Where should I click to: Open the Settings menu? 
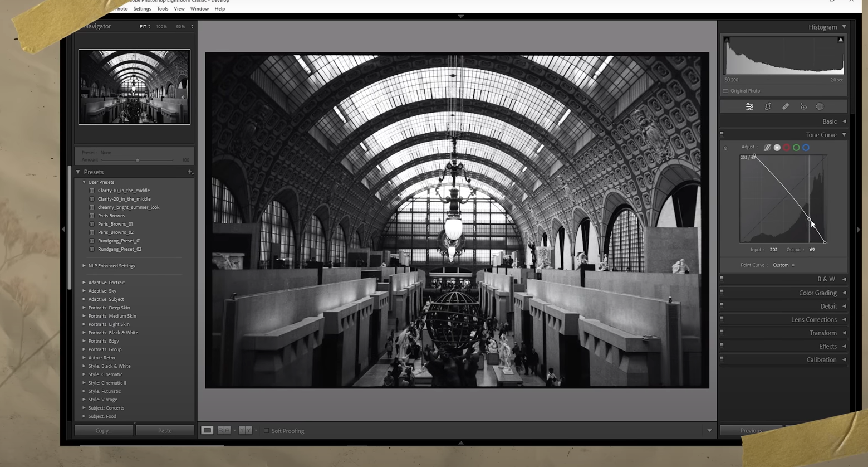point(142,8)
